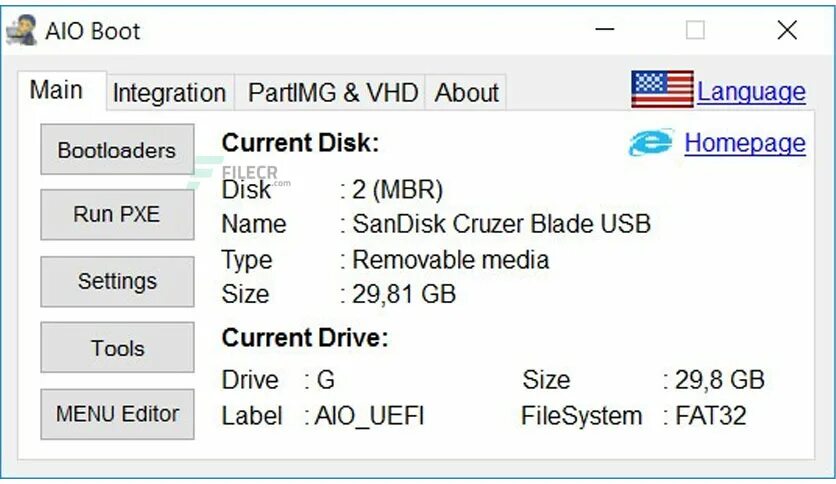Image resolution: width=836 pixels, height=484 pixels.
Task: Launch Run PXE
Action: pos(117,214)
